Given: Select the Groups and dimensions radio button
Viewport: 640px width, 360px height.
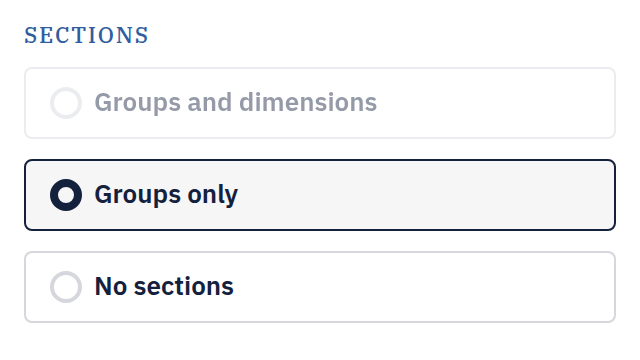Looking at the screenshot, I should coord(66,103).
